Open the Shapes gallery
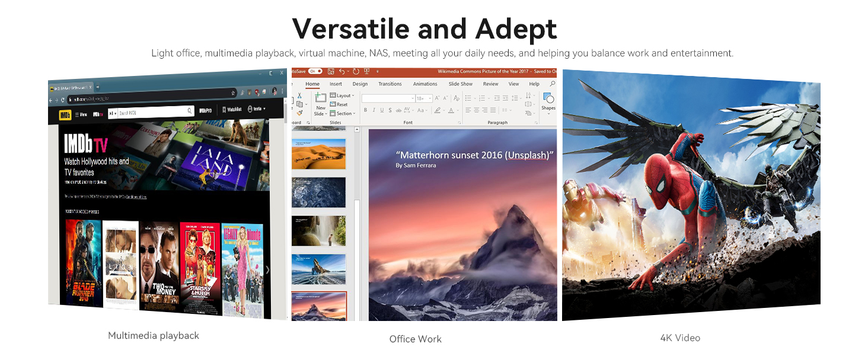Screen dimensions: 868x356 [548, 103]
